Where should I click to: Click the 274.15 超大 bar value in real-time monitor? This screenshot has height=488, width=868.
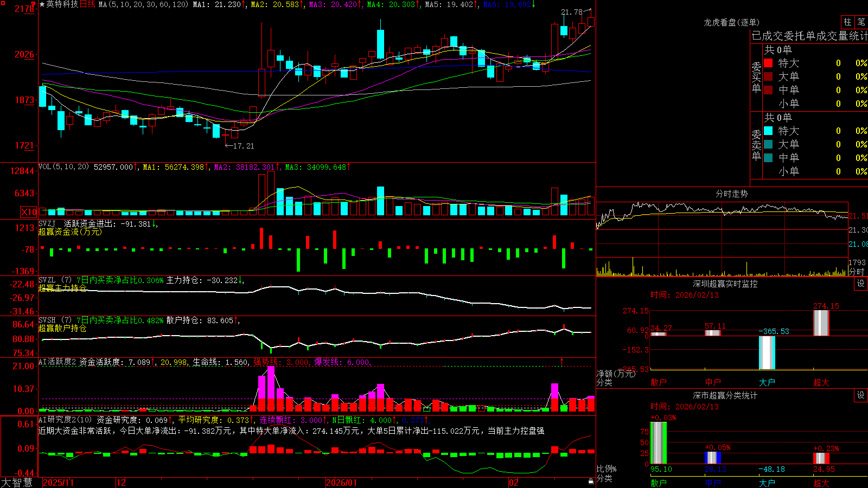point(826,306)
